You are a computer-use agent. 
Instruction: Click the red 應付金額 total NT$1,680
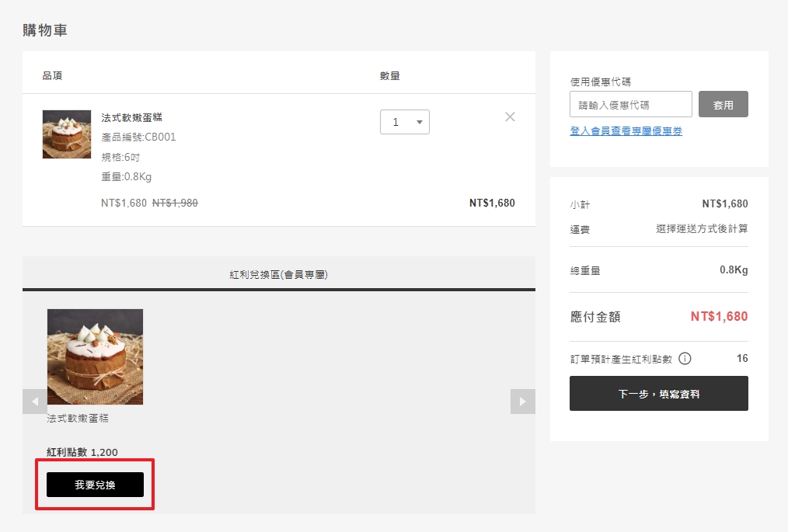pos(719,317)
